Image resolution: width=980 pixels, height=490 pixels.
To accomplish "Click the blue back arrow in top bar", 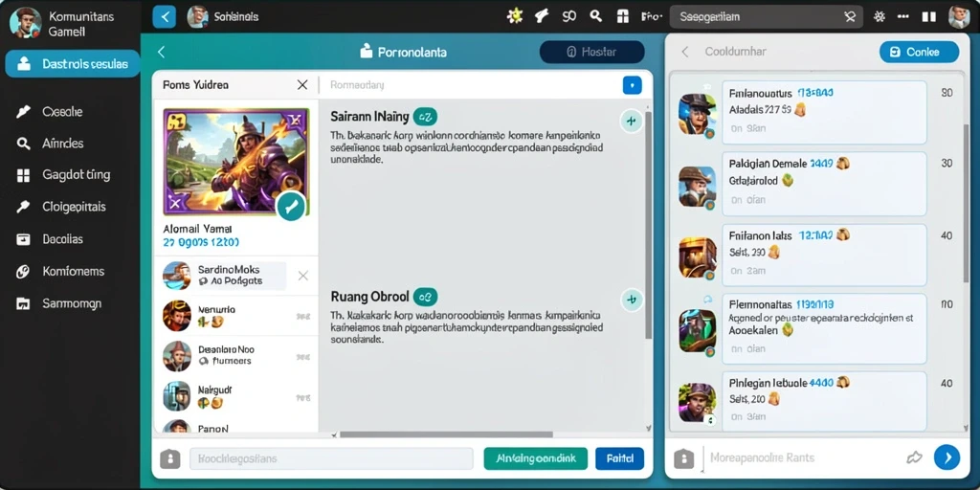I will click(x=165, y=17).
